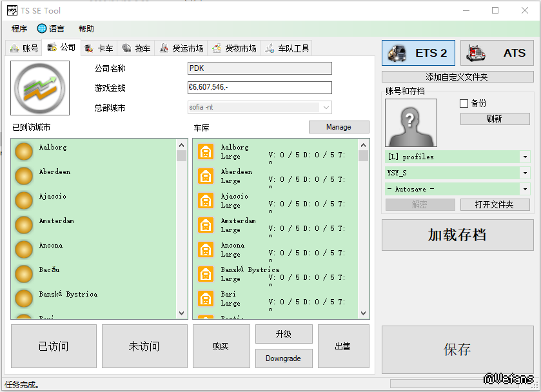Select the Amsterdam garage icon
This screenshot has height=392, width=541.
point(206,225)
